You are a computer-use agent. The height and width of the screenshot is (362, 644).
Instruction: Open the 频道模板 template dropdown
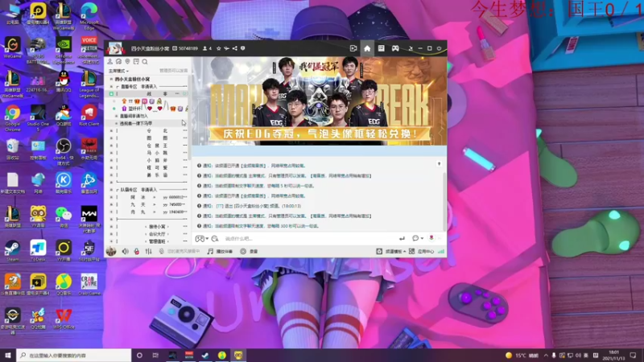click(x=391, y=251)
